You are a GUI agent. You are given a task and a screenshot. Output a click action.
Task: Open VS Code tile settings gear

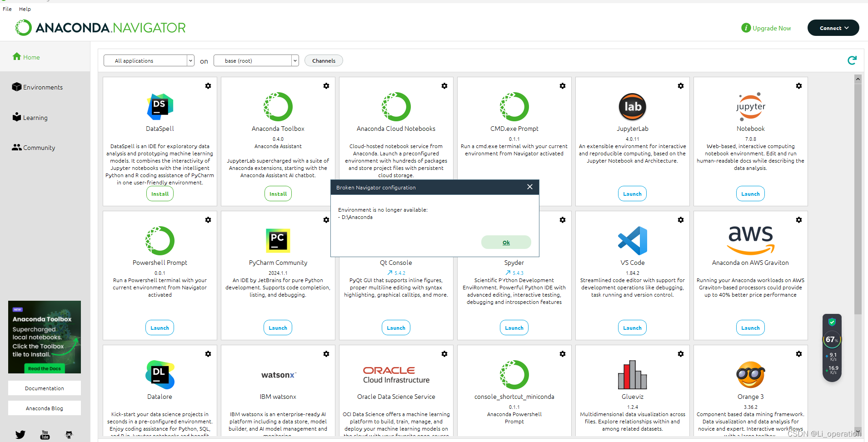pyautogui.click(x=681, y=220)
